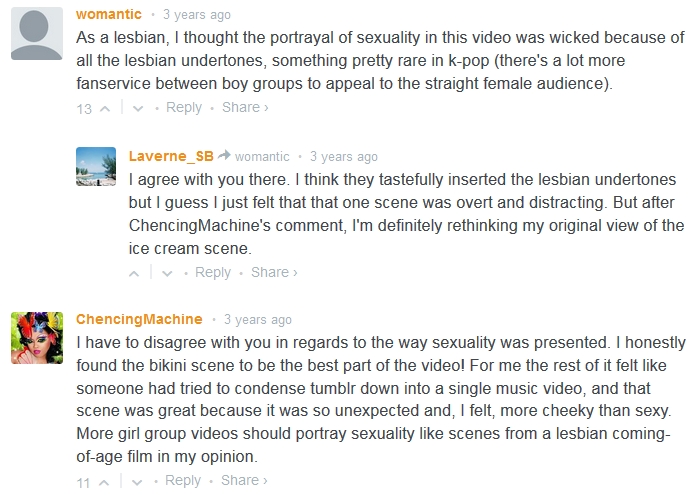Reply to ChencingMachine's comment
The height and width of the screenshot is (495, 698).
click(184, 481)
